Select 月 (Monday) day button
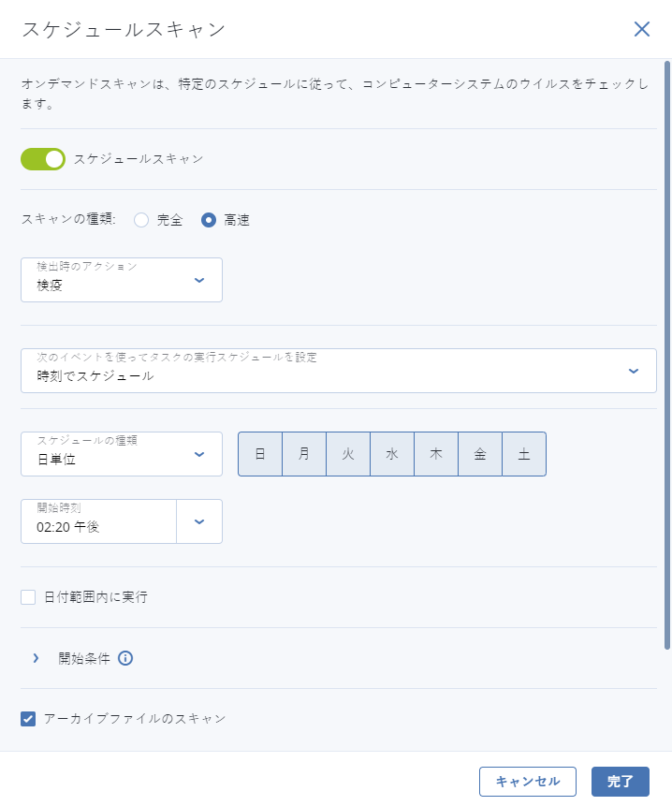Image resolution: width=672 pixels, height=806 pixels. click(304, 454)
